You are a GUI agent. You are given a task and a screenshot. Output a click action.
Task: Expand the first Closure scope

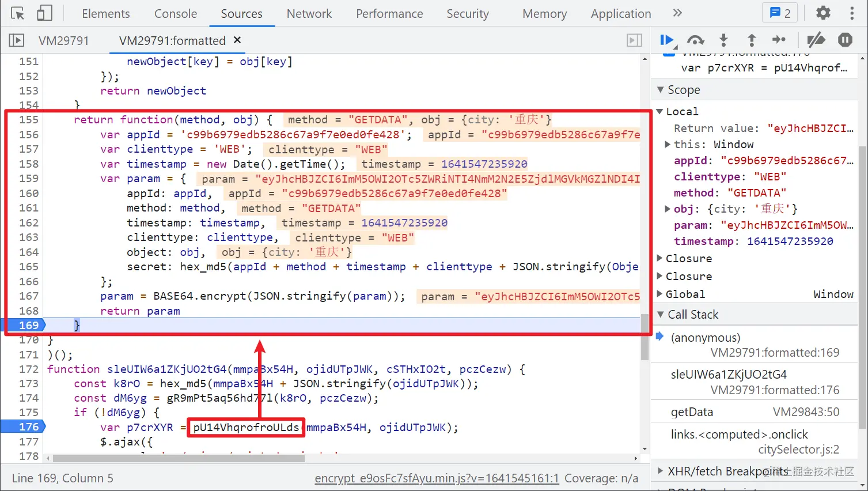point(660,258)
